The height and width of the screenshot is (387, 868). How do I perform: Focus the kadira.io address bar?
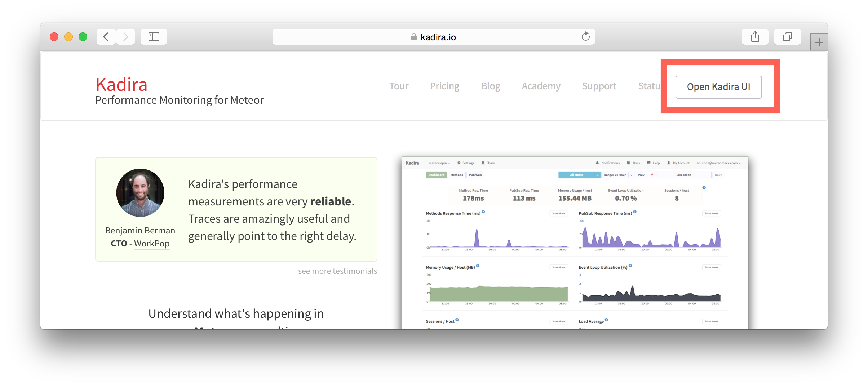coord(434,37)
